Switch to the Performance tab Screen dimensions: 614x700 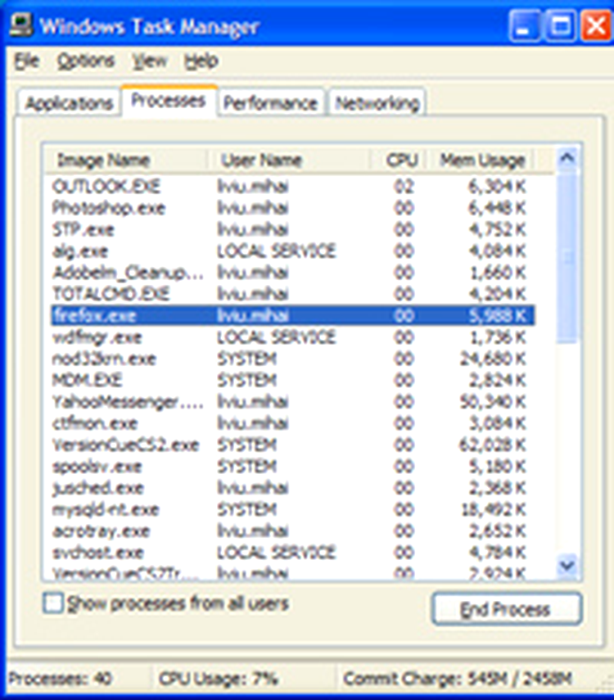(271, 103)
